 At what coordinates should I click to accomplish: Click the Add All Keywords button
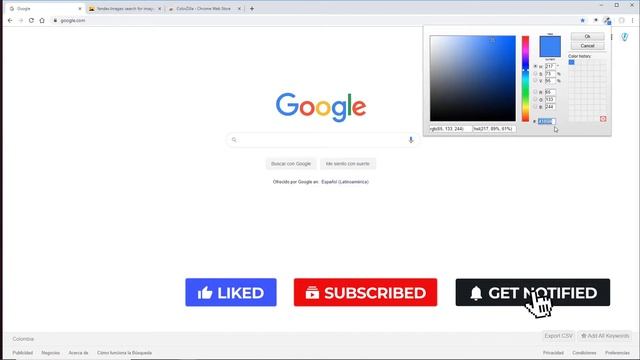[x=605, y=336]
